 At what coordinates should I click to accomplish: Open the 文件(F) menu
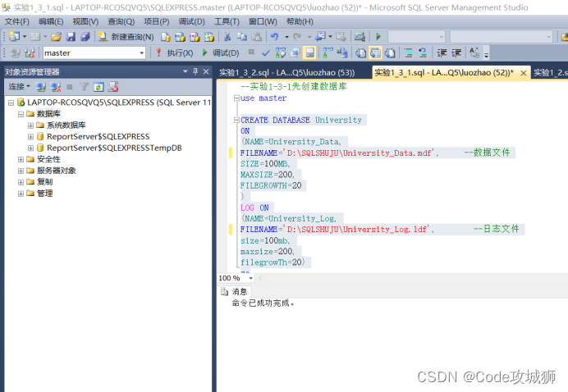tap(16, 21)
